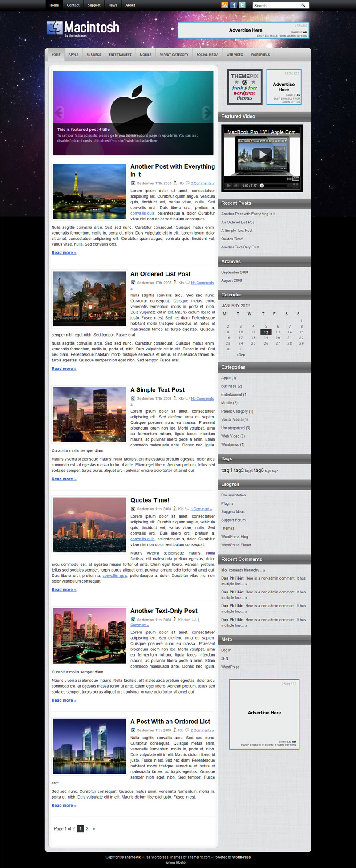Open Documentation blogroll link
Image resolution: width=356 pixels, height=868 pixels.
(233, 495)
